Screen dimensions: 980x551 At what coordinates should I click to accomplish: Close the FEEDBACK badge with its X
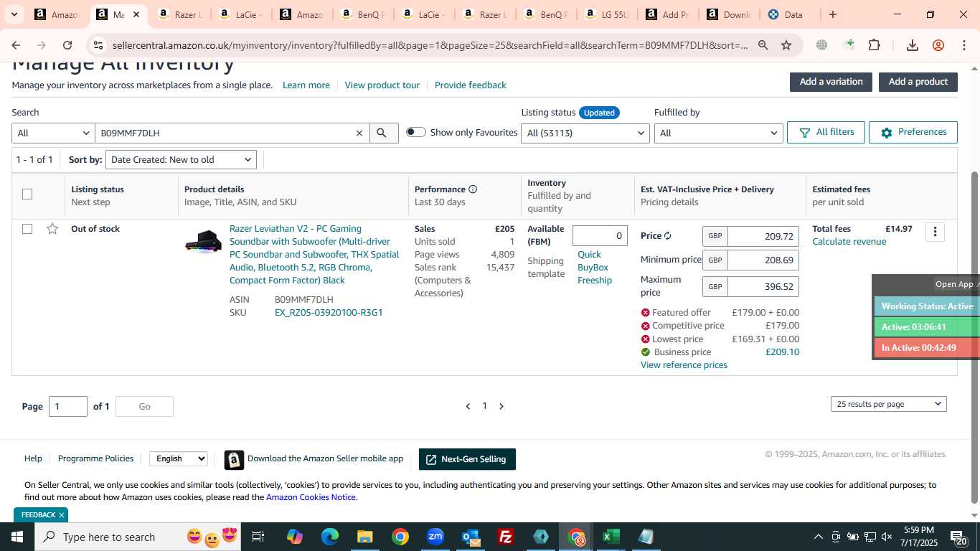pos(62,515)
